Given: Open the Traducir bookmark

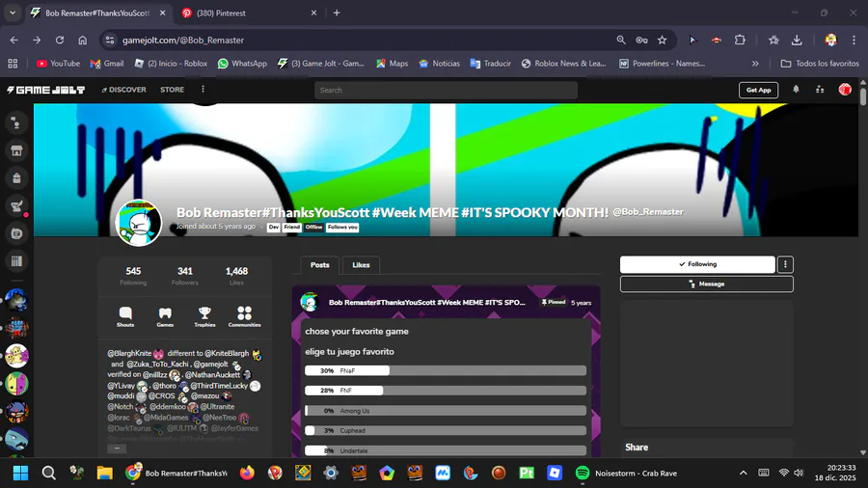Looking at the screenshot, I should [491, 64].
